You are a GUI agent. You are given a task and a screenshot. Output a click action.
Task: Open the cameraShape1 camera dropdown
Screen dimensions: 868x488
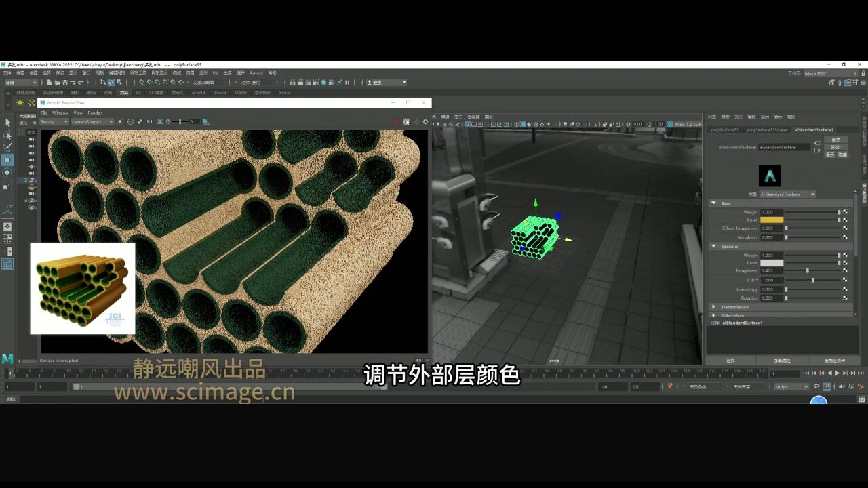pos(92,122)
